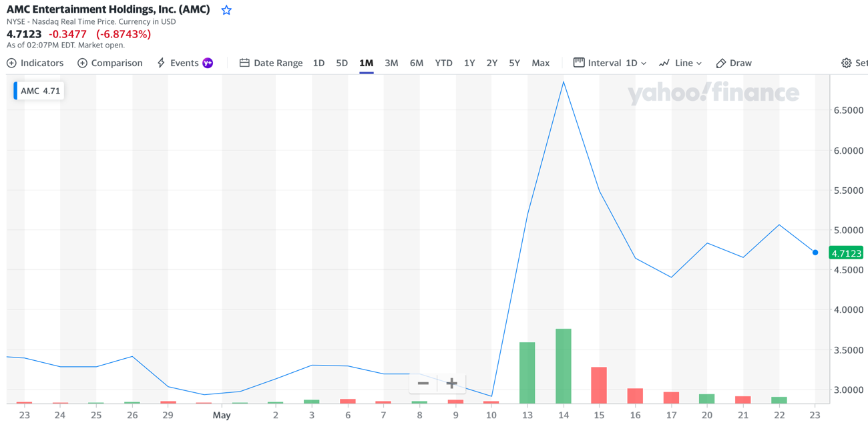The width and height of the screenshot is (868, 427).
Task: Click the calendar icon beside Date Range
Action: (244, 63)
